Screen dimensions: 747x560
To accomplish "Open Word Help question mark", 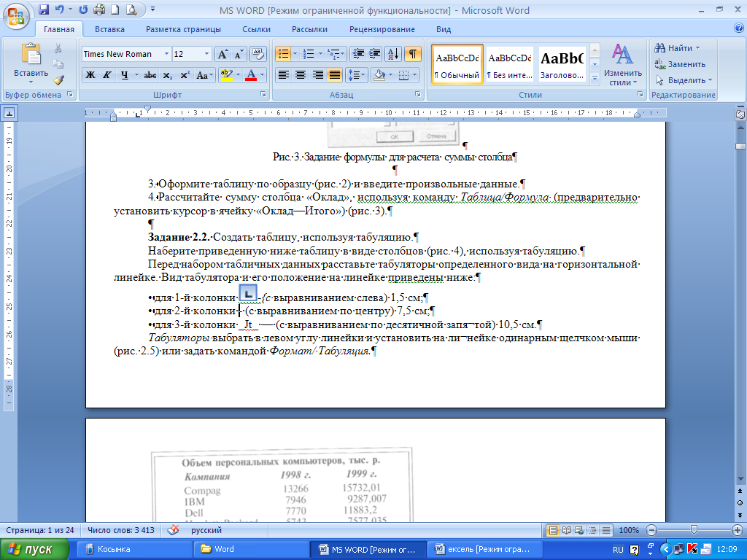I will pyautogui.click(x=738, y=28).
